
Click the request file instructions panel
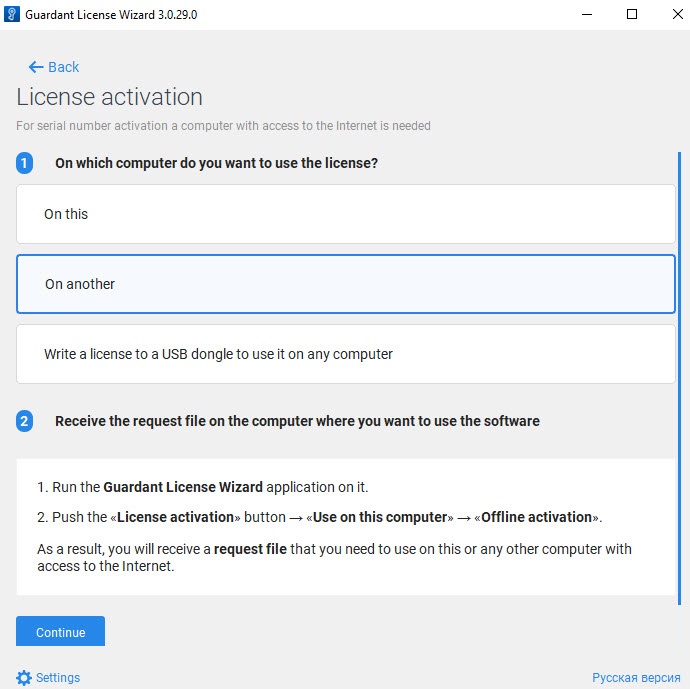click(x=346, y=526)
